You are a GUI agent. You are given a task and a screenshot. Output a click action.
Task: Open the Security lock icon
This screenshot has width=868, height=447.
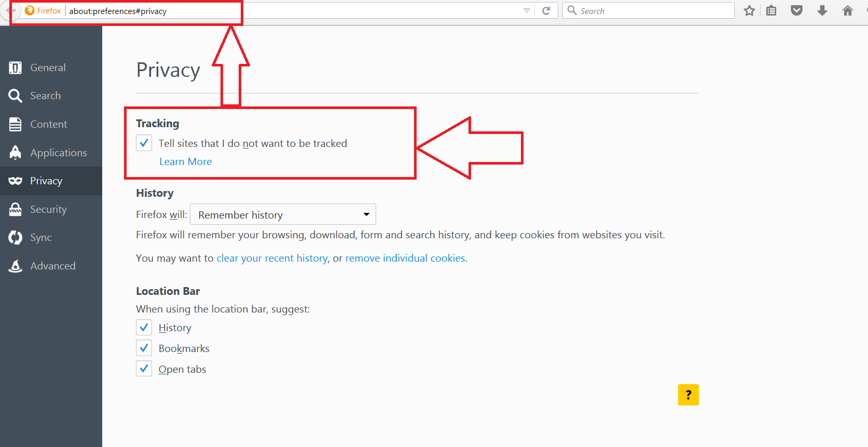16,209
